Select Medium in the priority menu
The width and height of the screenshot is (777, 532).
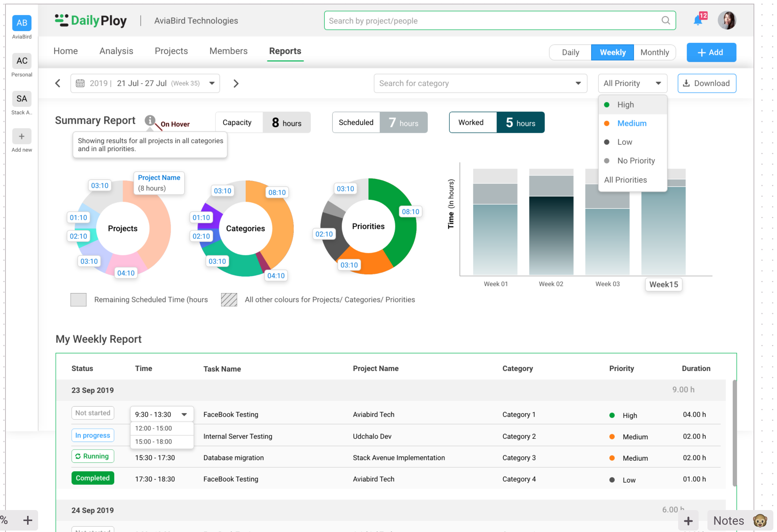click(632, 123)
